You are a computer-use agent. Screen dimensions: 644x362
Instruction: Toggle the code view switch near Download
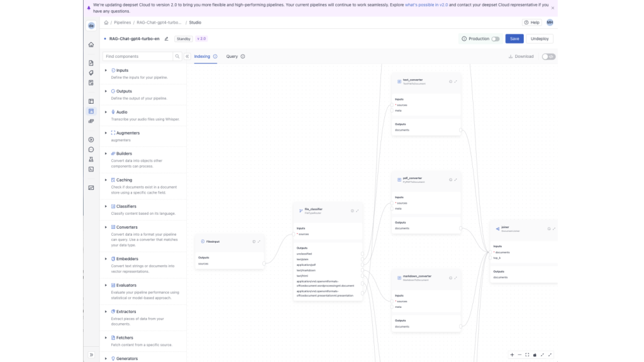pyautogui.click(x=548, y=57)
